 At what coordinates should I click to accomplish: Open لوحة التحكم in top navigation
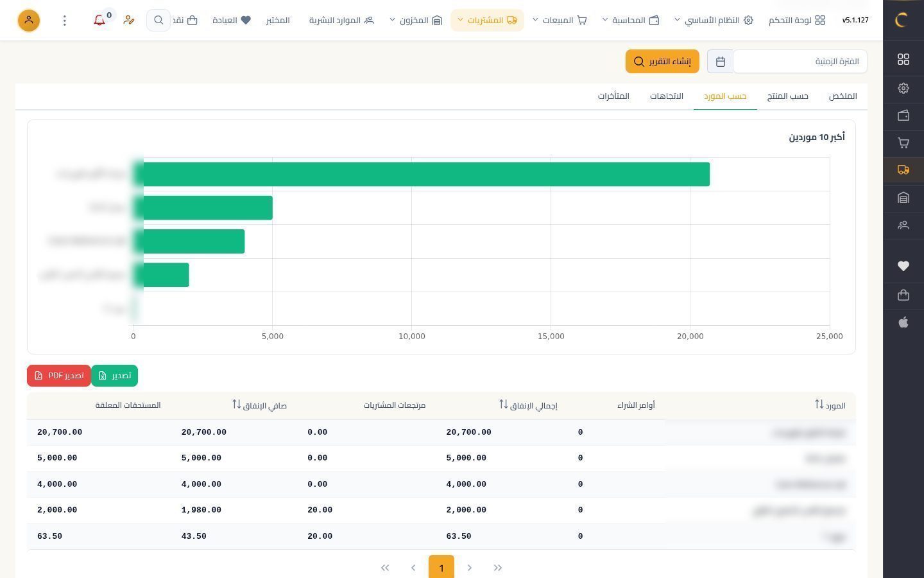797,21
